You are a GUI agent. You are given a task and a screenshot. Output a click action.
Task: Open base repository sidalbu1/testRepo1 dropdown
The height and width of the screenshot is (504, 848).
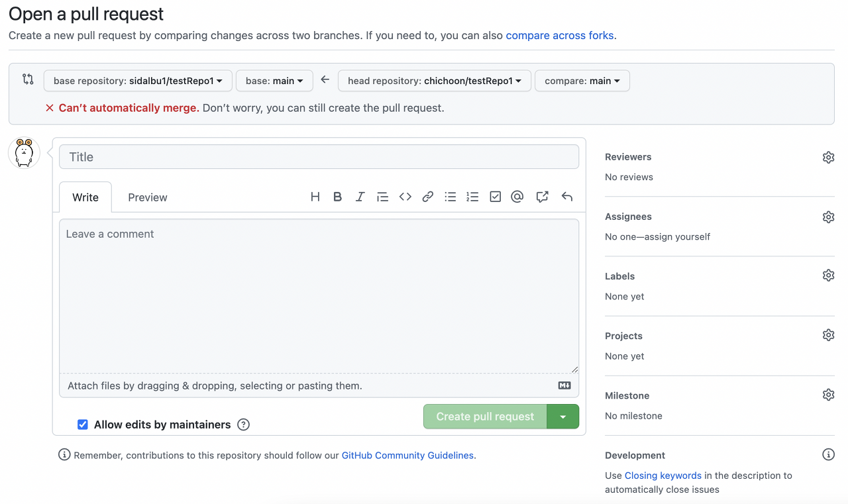click(x=138, y=81)
